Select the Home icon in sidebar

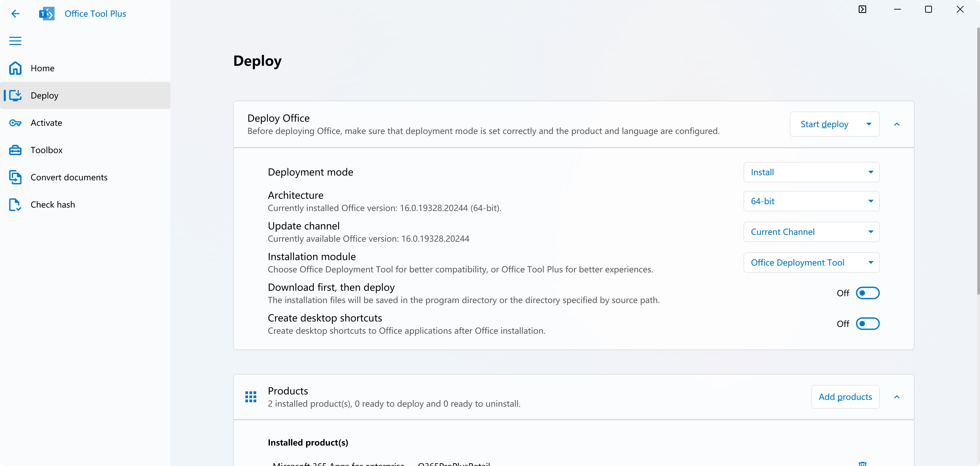[x=15, y=68]
